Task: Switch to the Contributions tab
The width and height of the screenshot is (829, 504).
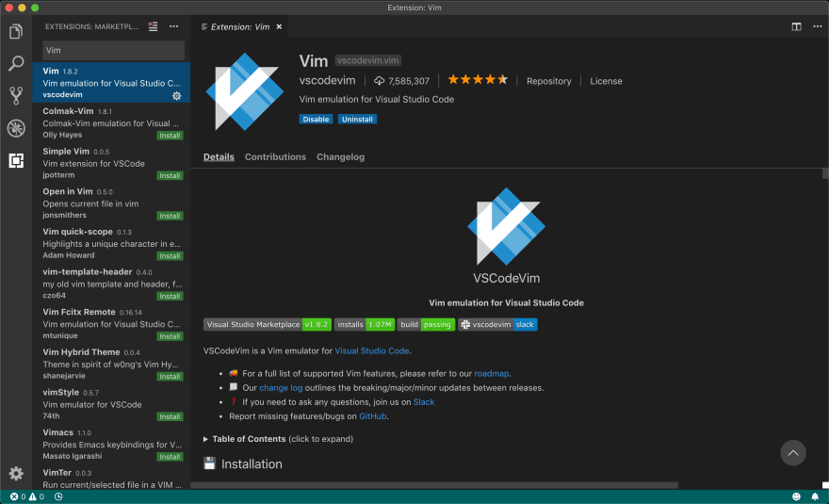Action: [x=275, y=157]
